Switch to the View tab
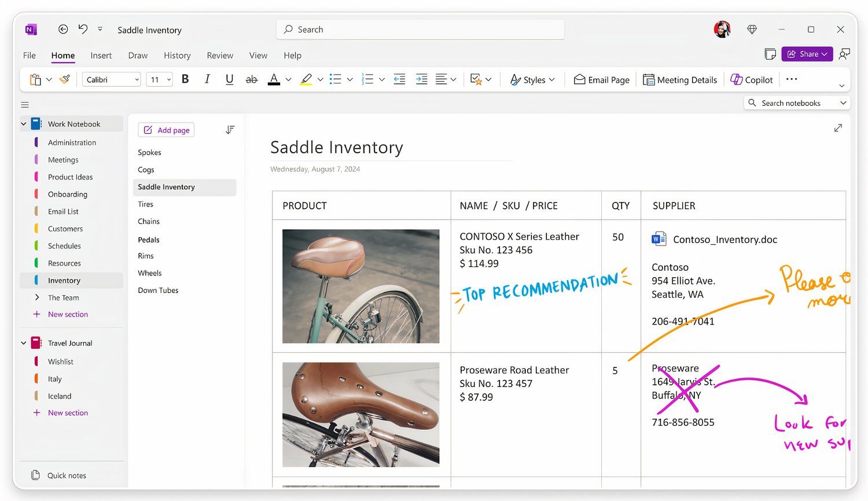 (x=258, y=56)
